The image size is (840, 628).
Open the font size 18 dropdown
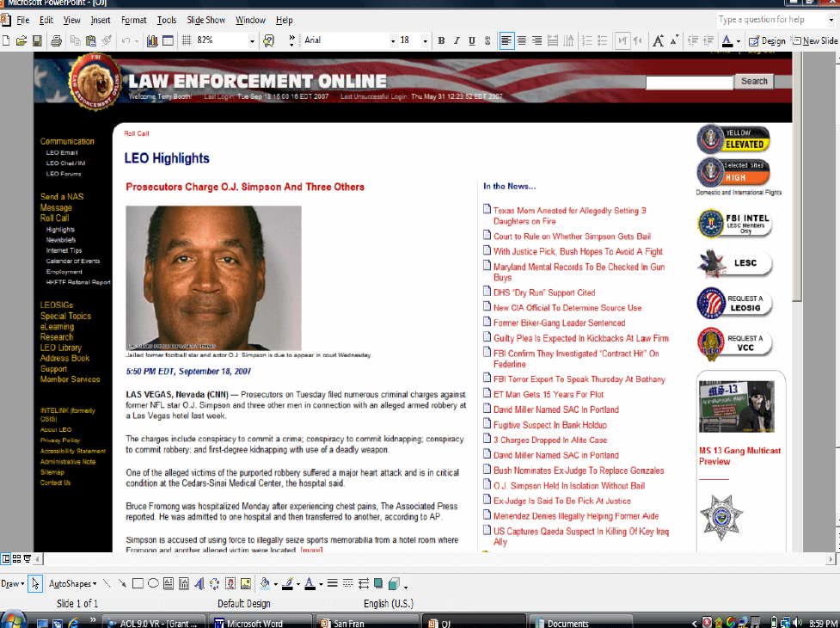(x=425, y=40)
